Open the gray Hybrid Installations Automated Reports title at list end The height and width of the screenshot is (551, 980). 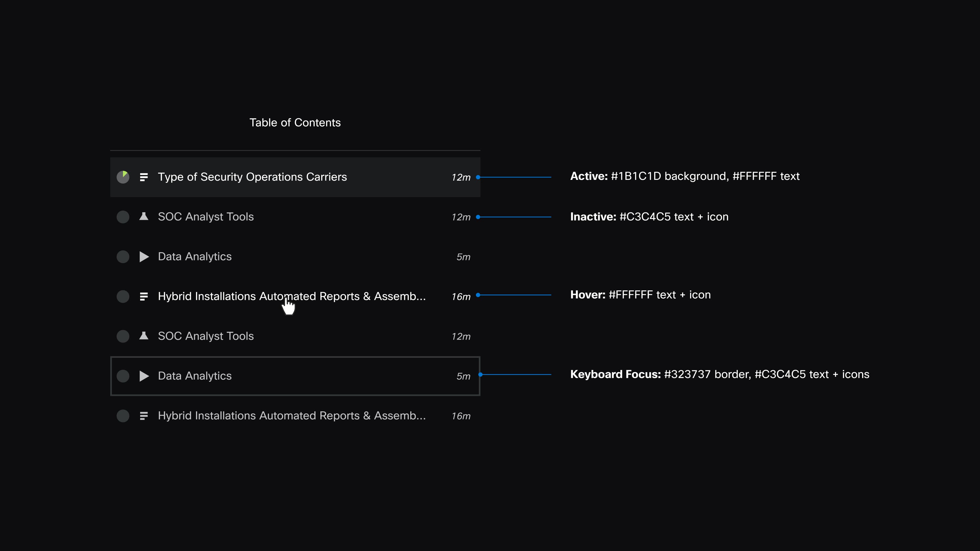click(x=292, y=415)
